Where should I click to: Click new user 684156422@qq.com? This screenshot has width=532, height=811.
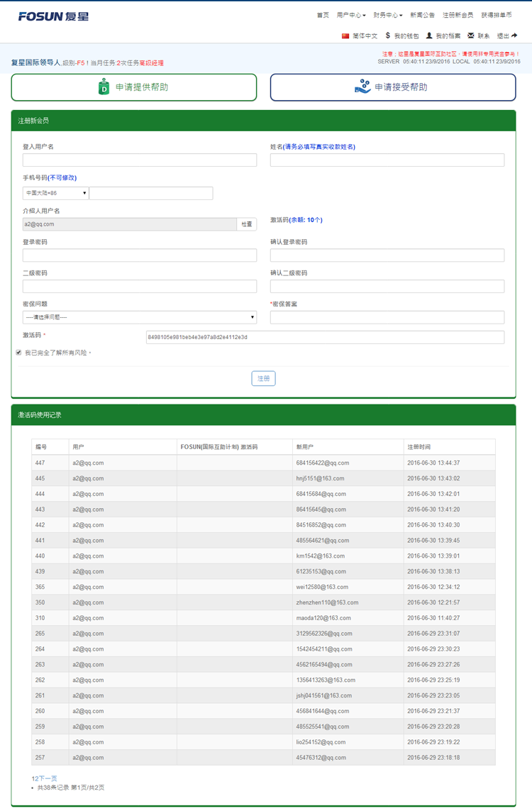click(323, 463)
